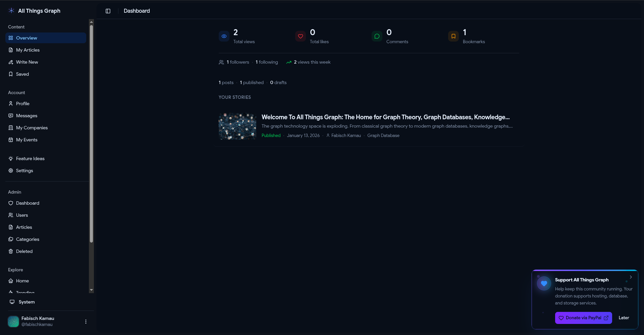This screenshot has width=644, height=335.
Task: Go to Profile page
Action: point(46,104)
